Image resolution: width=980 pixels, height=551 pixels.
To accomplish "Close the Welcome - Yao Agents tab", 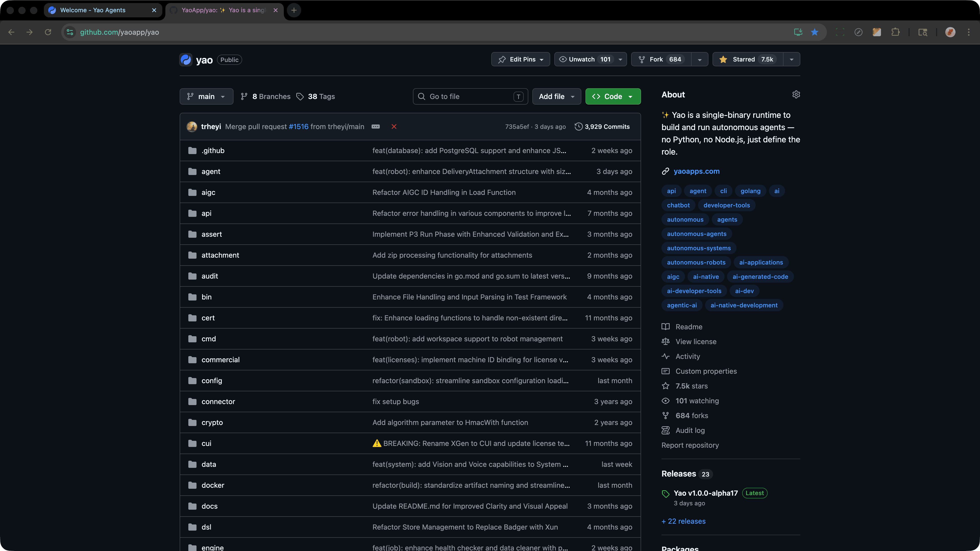I will click(x=154, y=10).
